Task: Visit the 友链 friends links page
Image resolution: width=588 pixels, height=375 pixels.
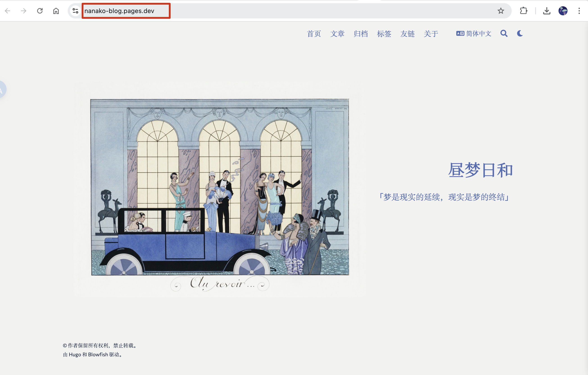Action: tap(407, 34)
